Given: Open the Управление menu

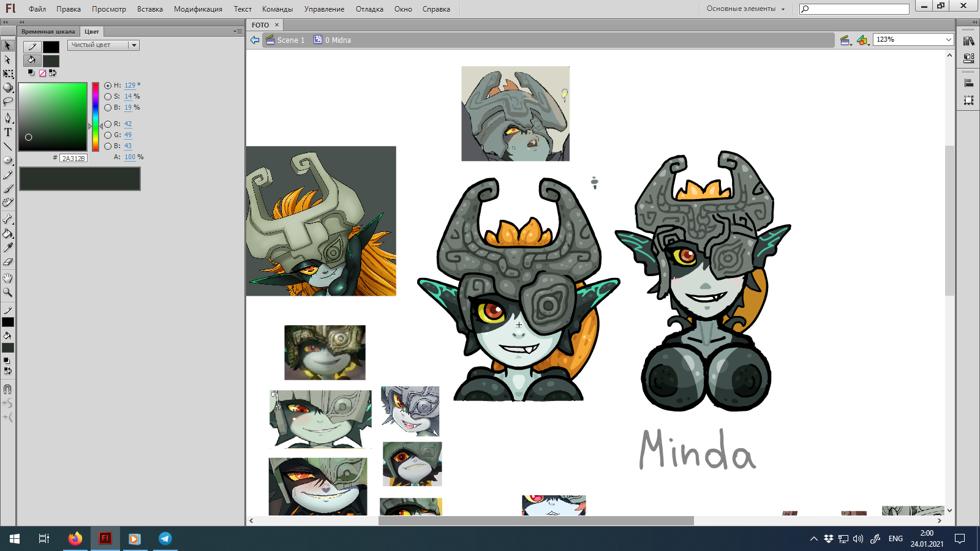Looking at the screenshot, I should (x=324, y=9).
